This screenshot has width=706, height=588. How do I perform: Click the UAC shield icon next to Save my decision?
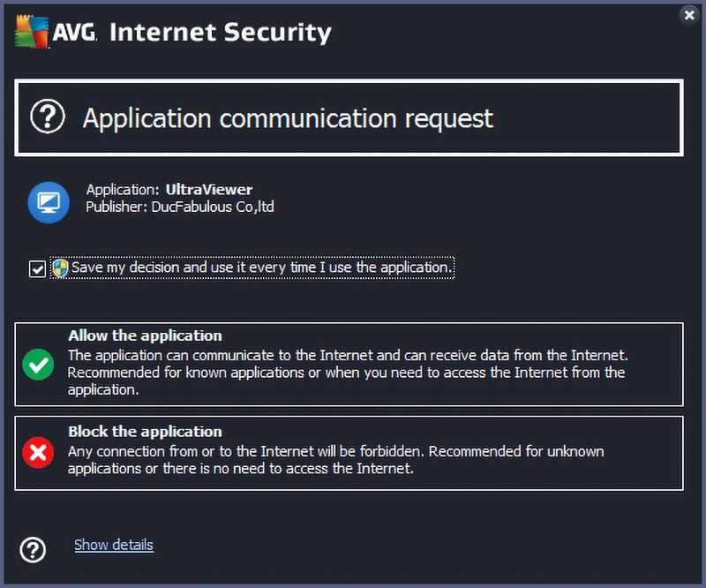60,268
